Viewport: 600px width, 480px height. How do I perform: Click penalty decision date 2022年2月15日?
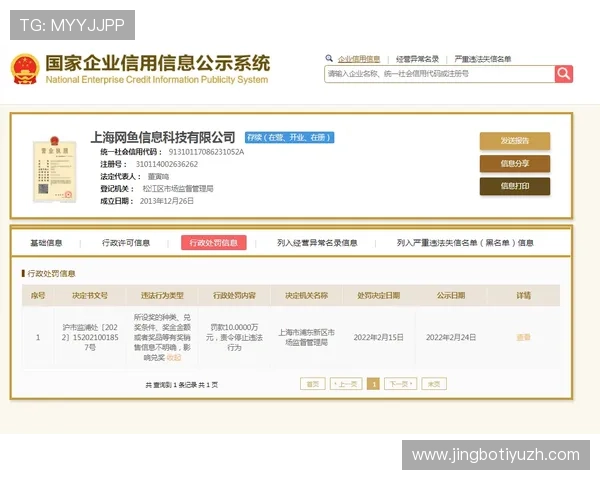pos(379,337)
